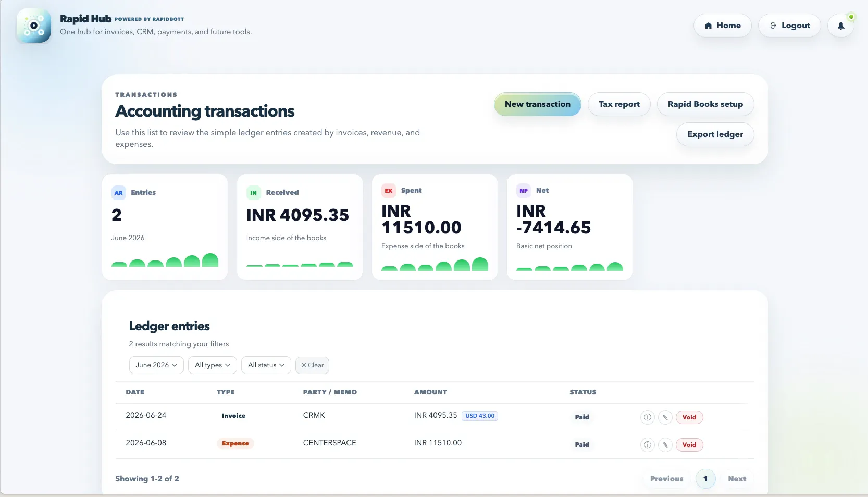Click date 2026-06-24
This screenshot has width=868, height=497.
pos(146,415)
